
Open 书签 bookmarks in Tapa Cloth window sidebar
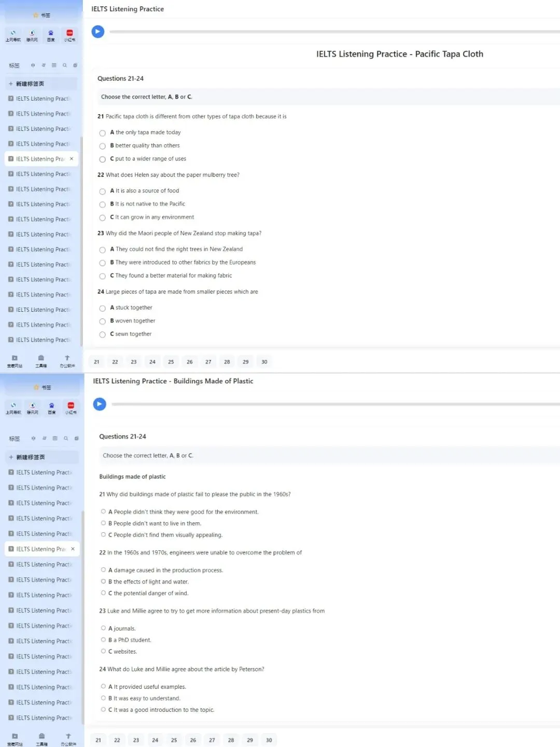coord(42,15)
